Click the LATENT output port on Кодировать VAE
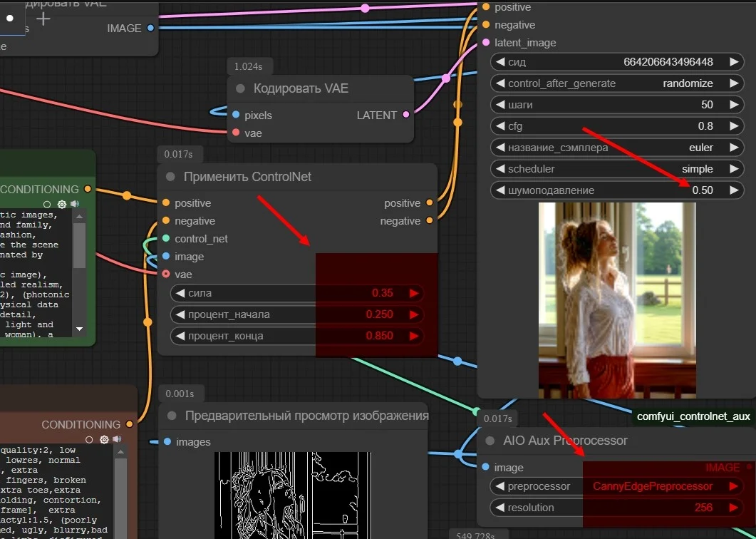The width and height of the screenshot is (756, 539). pos(406,114)
